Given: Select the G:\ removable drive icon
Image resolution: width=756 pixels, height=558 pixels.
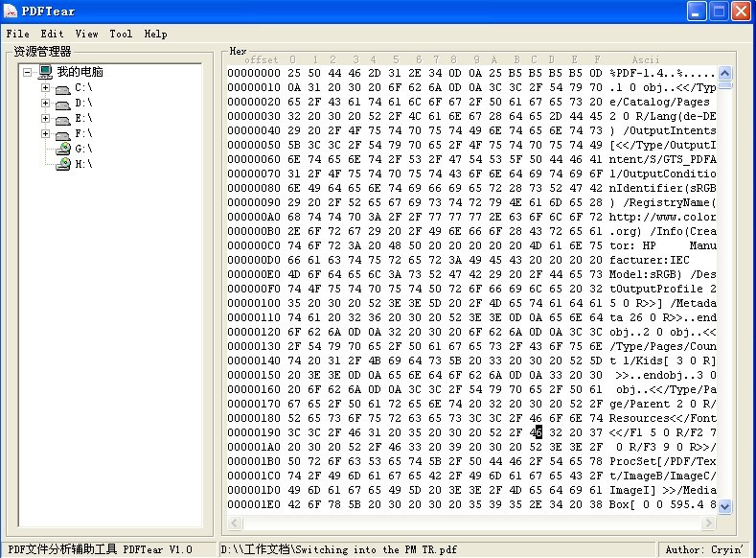Looking at the screenshot, I should 62,150.
